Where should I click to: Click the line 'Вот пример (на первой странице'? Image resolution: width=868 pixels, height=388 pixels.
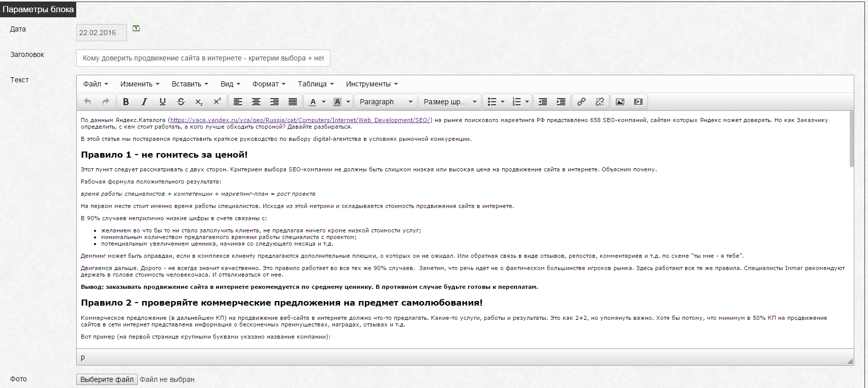(205, 337)
